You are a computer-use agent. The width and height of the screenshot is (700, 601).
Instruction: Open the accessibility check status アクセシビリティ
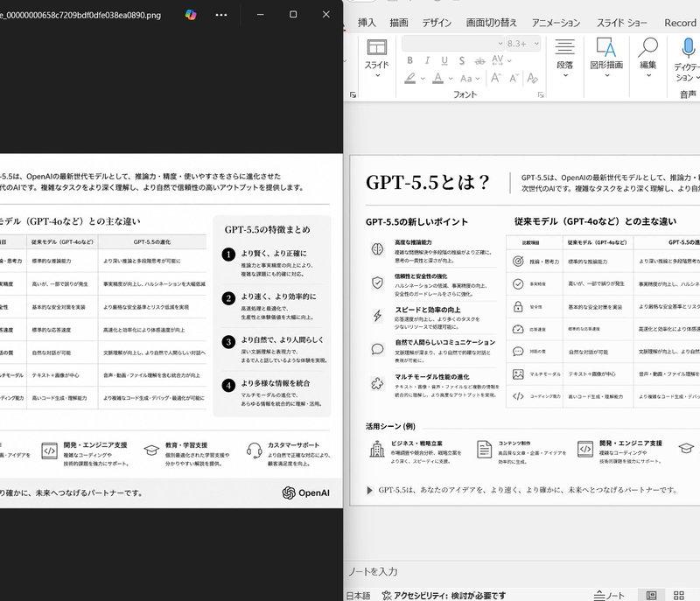coord(444,596)
